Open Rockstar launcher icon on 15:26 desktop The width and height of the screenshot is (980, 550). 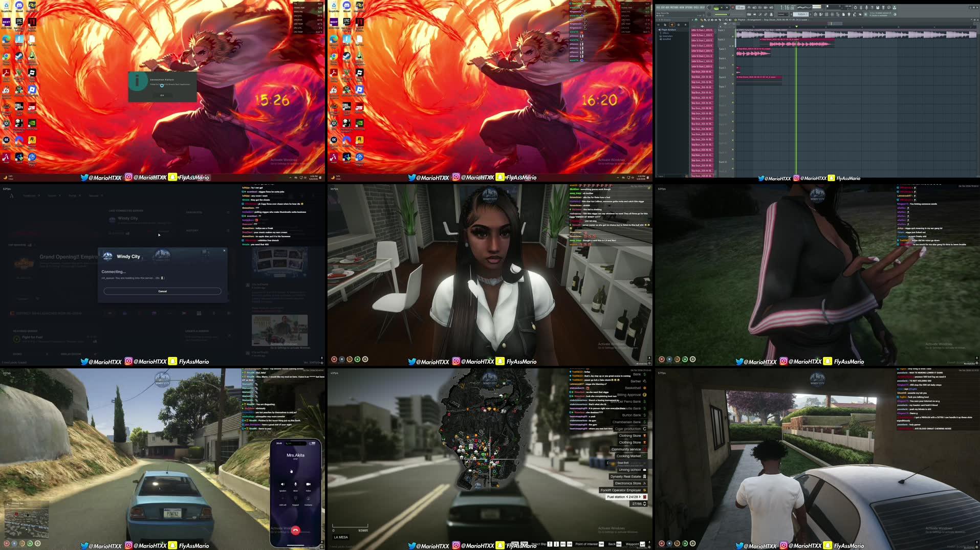point(32,140)
